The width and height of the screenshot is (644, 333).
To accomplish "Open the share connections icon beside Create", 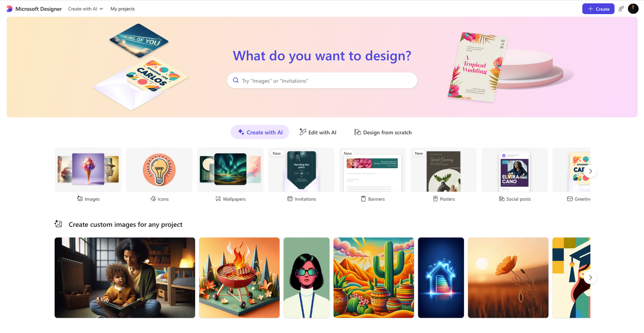I will (x=621, y=9).
